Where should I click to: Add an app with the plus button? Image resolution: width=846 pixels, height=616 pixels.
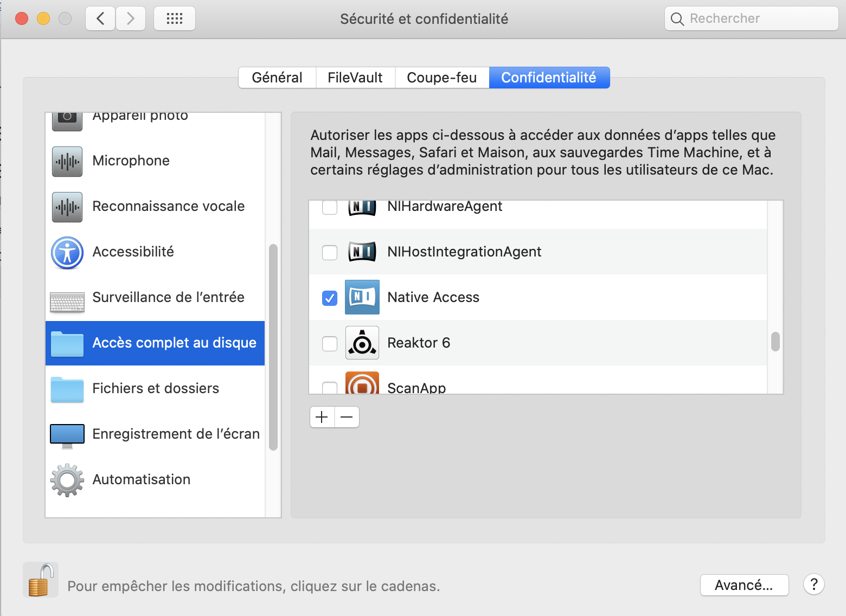pos(322,417)
